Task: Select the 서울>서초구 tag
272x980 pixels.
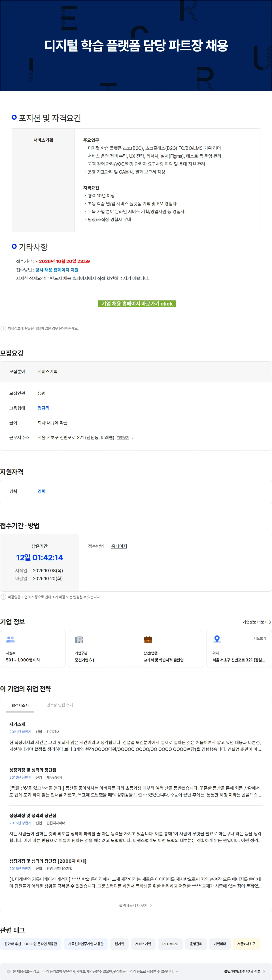Action: (x=246, y=944)
